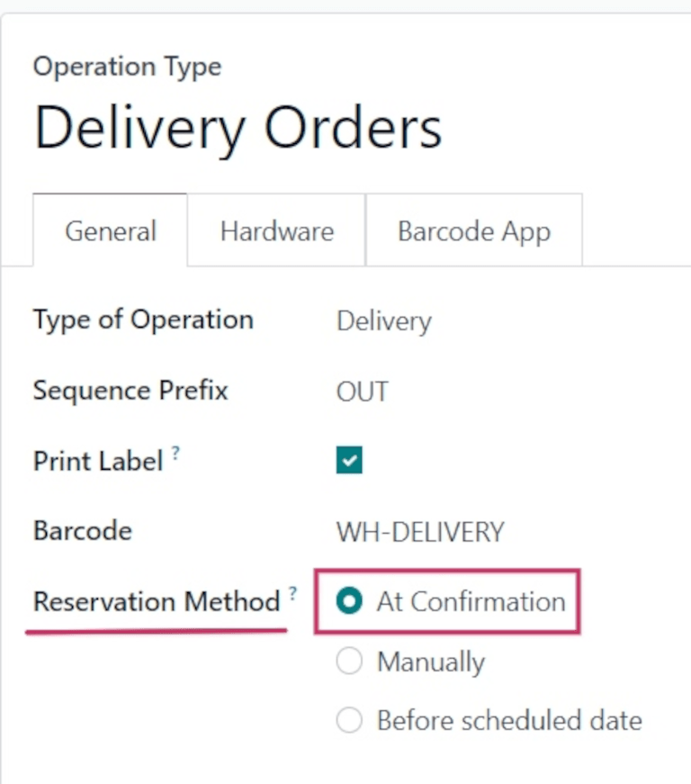Click the Sequence Prefix field label
Viewport: 691px width, 784px height.
[130, 391]
